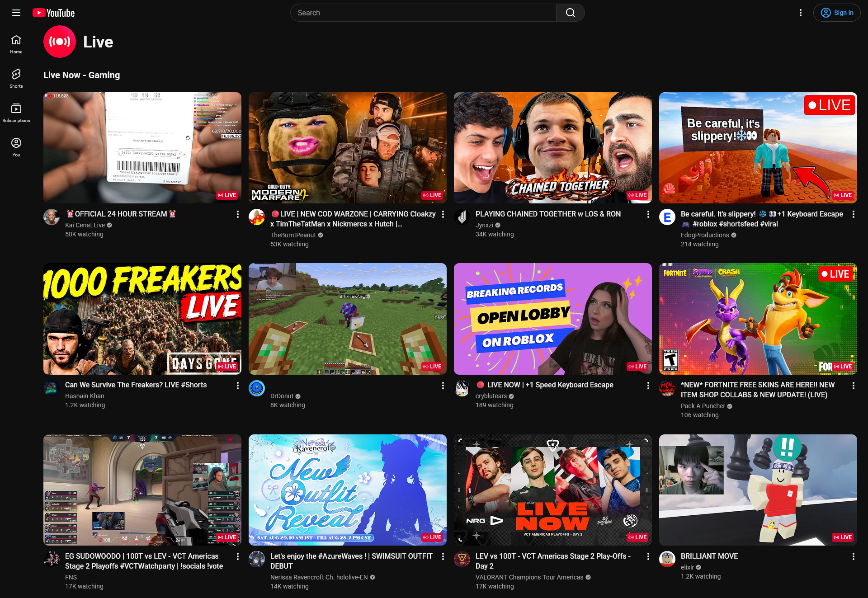Open EdogProductions channel avatar

point(667,217)
